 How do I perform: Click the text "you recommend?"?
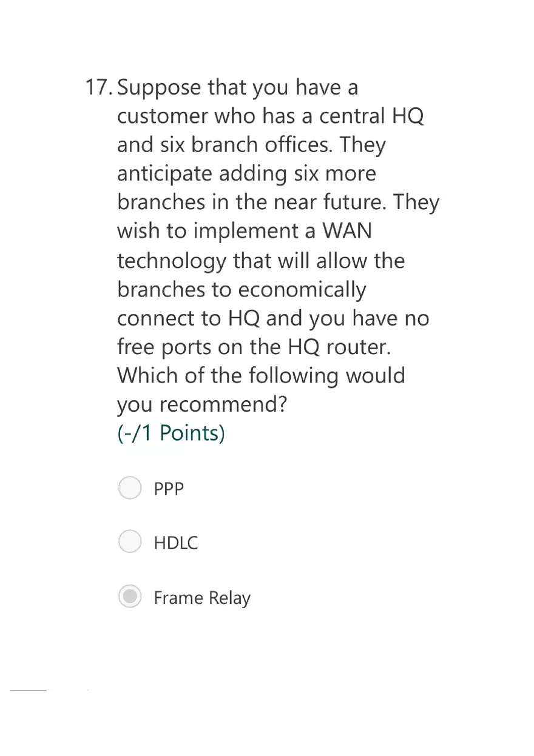coord(201,405)
